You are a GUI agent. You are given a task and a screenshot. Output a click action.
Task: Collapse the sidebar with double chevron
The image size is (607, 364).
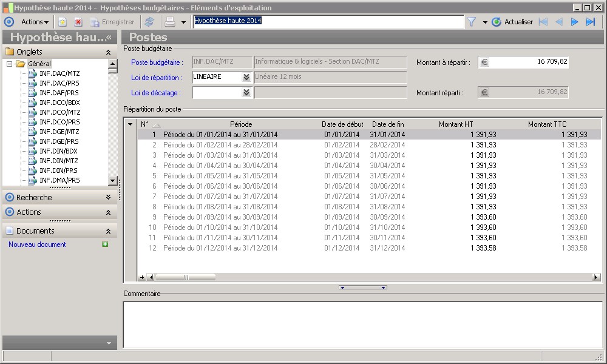pos(109,37)
